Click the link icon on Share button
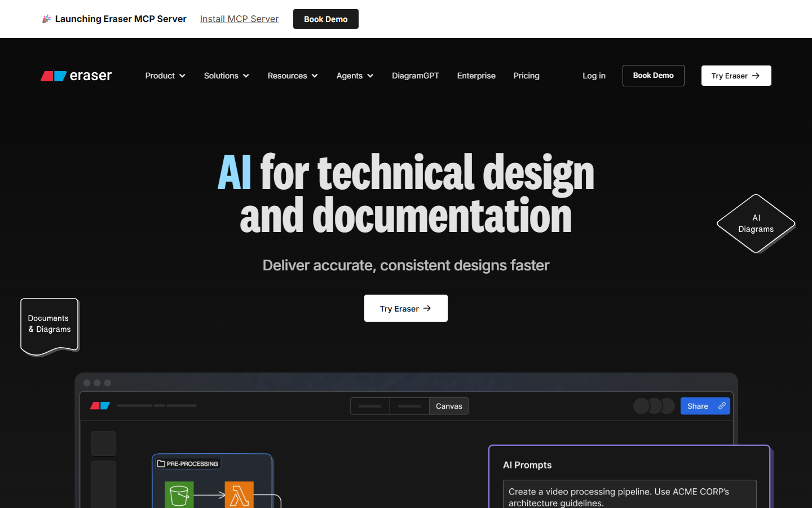Screen dimensions: 812x508 pos(722,406)
